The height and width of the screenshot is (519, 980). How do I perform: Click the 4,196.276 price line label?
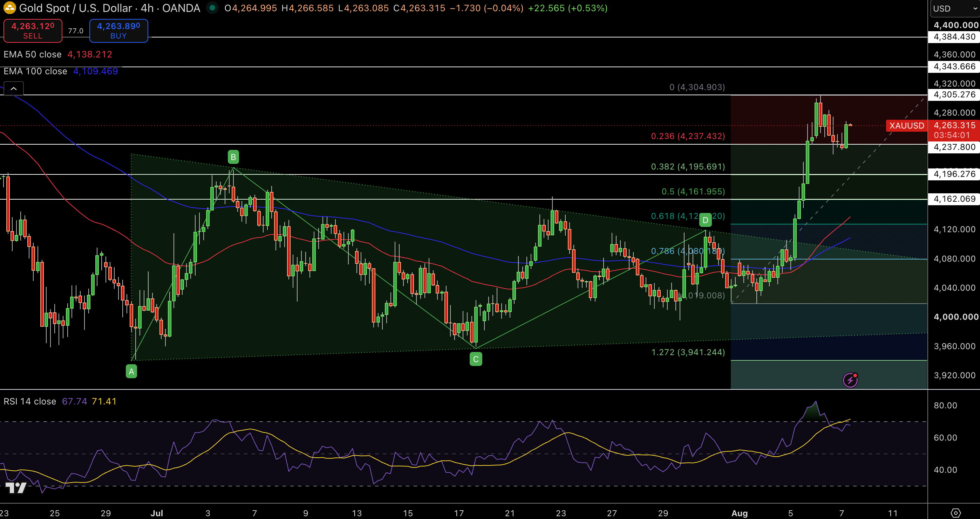pyautogui.click(x=954, y=174)
